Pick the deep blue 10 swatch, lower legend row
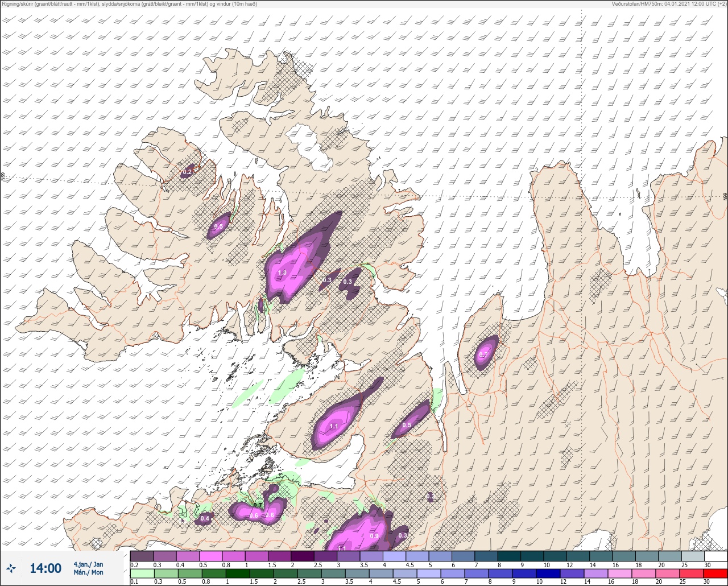Screen dimensions: 728x586 [549, 573]
